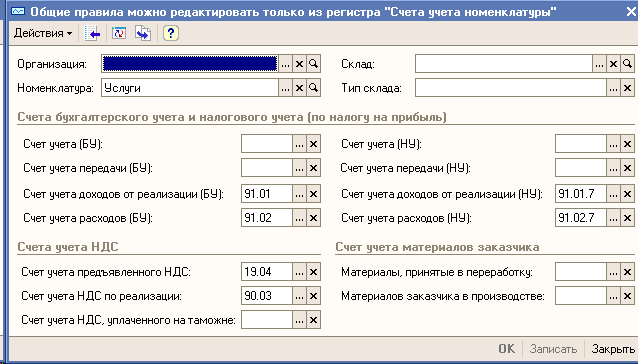Clear the 19.04 предъявленного НДС account
638x364 pixels.
click(313, 272)
